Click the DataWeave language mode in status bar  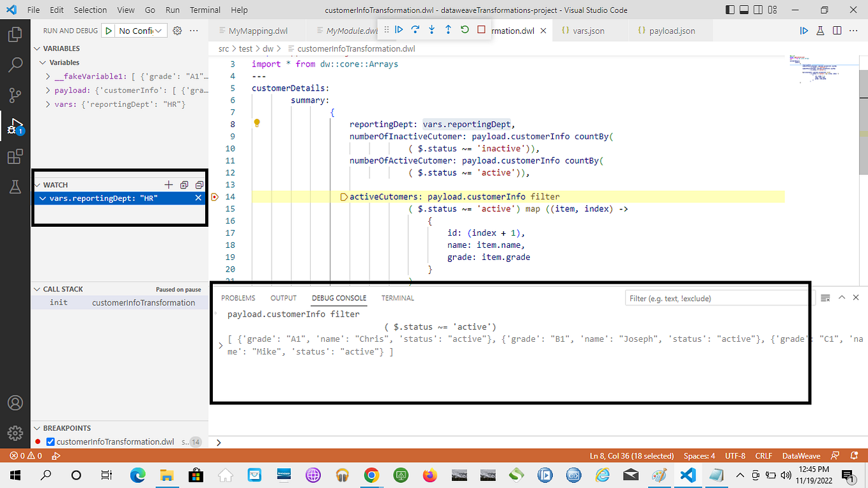[x=801, y=455]
